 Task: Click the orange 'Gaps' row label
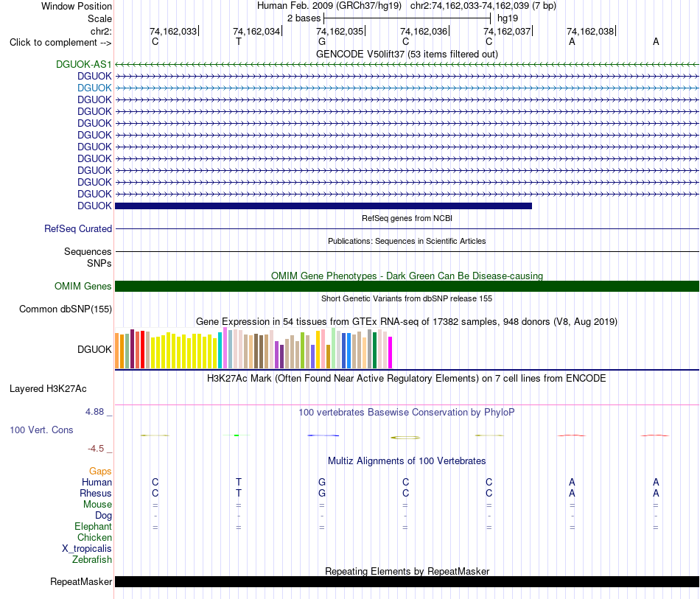100,472
